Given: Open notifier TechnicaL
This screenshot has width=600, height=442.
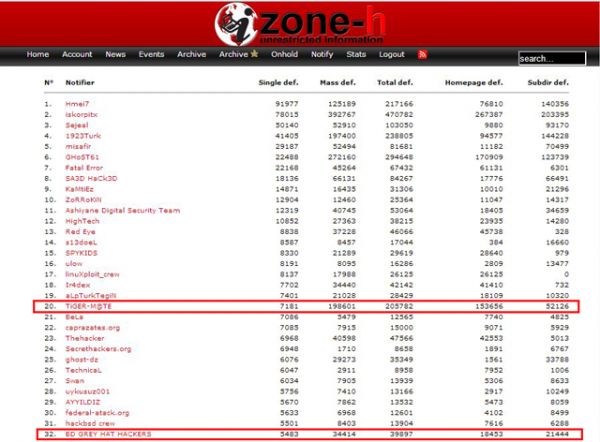Looking at the screenshot, I should tap(83, 370).
